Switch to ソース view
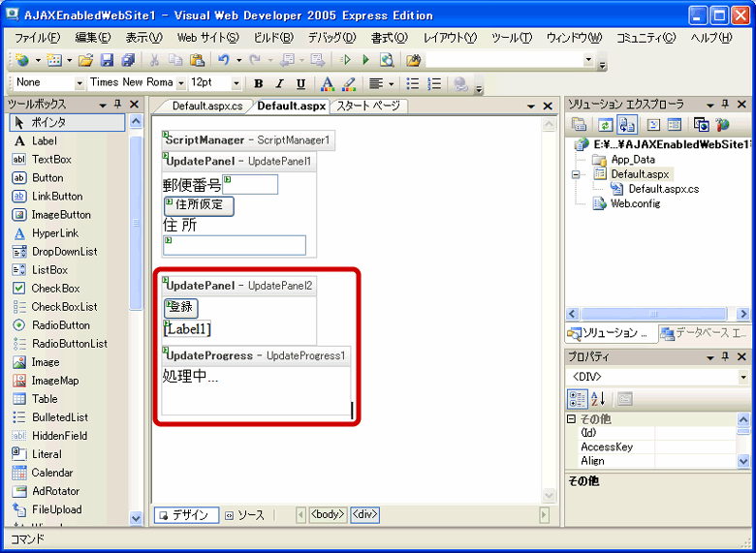 pyautogui.click(x=245, y=515)
